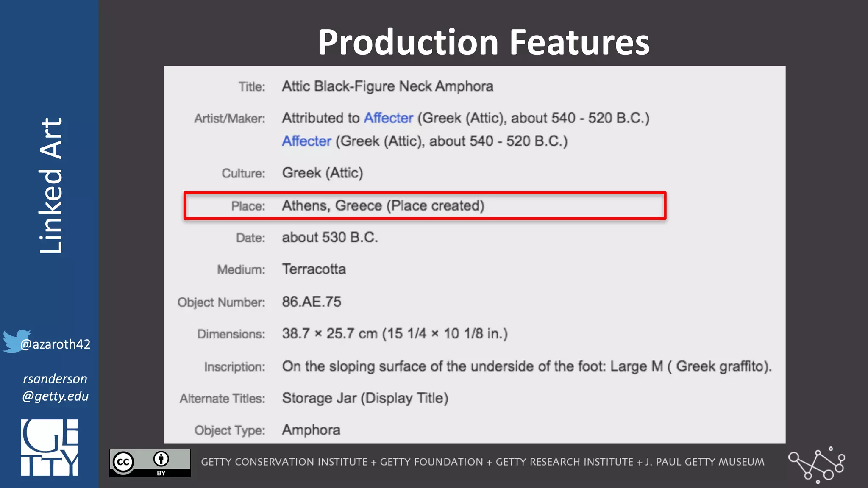
Task: Click the red-highlighted Place row
Action: pyautogui.click(x=425, y=206)
